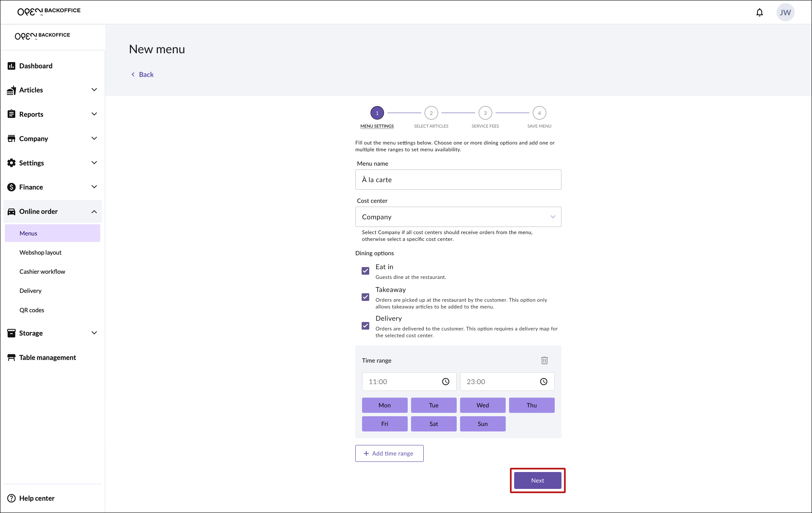The height and width of the screenshot is (513, 812).
Task: Click the Dashboard sidebar icon
Action: (x=11, y=66)
